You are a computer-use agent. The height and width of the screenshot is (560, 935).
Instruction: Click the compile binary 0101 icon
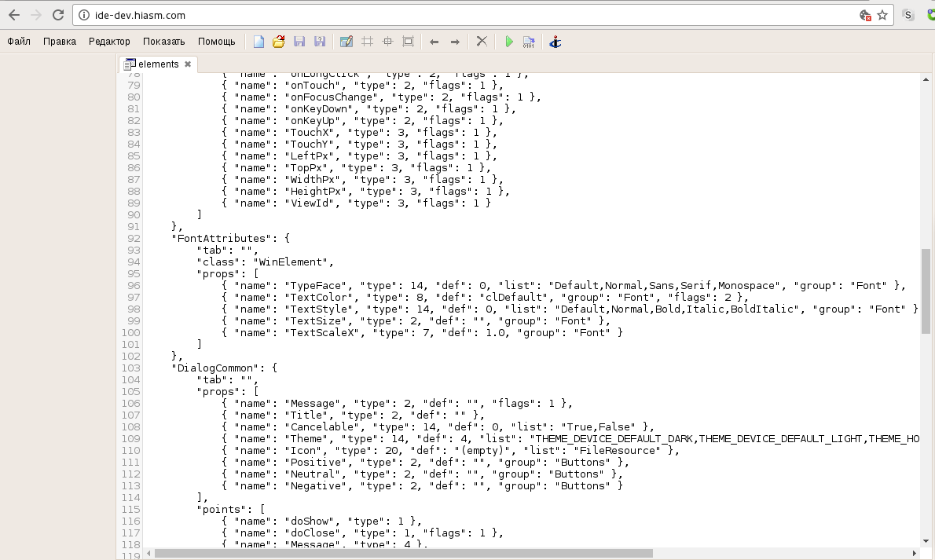(x=529, y=42)
